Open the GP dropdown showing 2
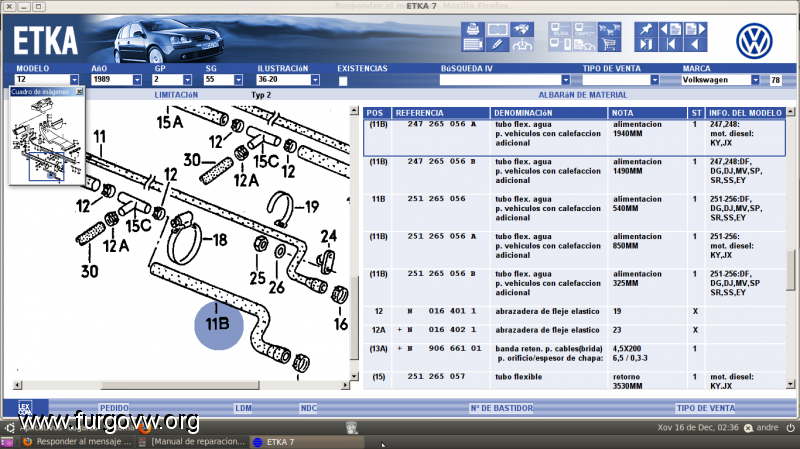This screenshot has height=449, width=800. (x=187, y=80)
